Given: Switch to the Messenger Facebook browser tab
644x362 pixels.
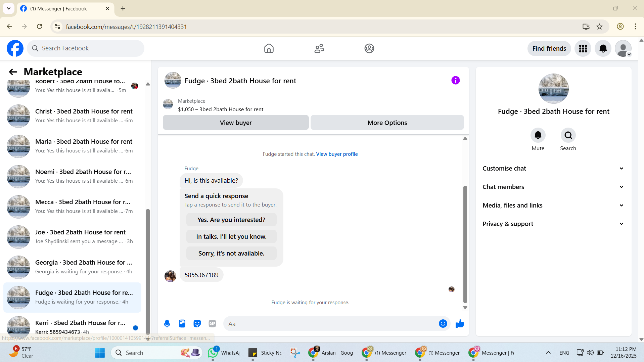Looking at the screenshot, I should point(65,9).
